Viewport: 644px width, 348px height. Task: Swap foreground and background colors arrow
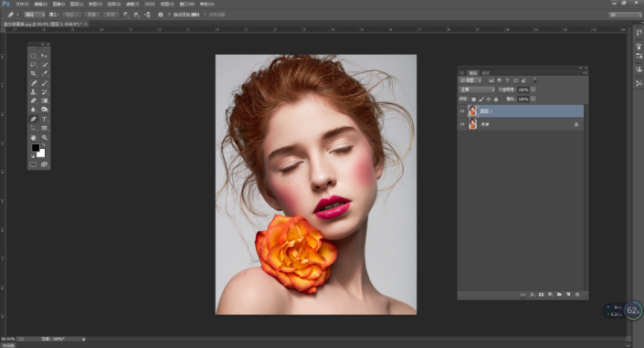click(43, 145)
